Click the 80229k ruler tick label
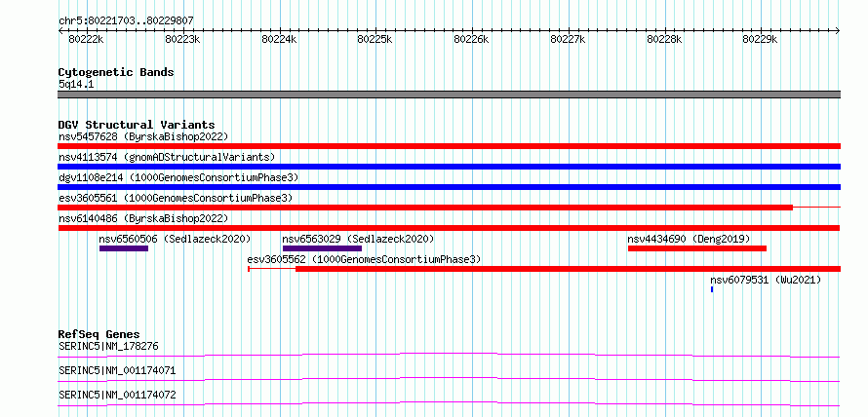 point(760,39)
